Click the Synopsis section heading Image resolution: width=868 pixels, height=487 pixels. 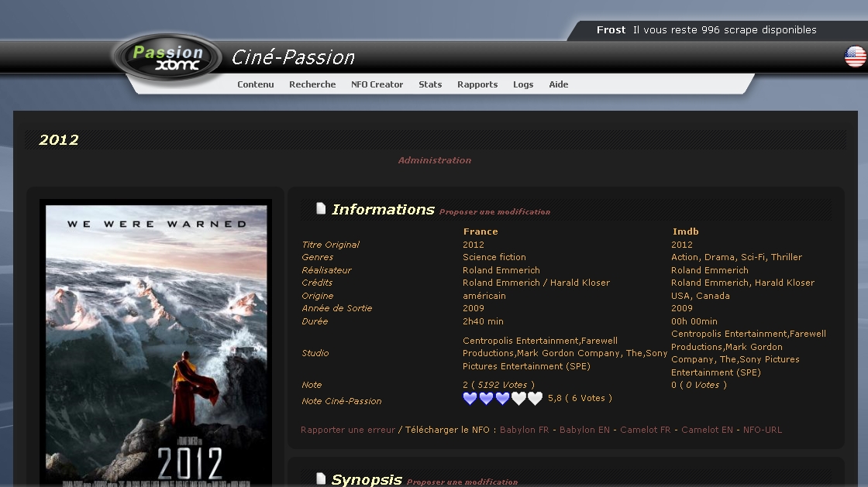click(367, 480)
